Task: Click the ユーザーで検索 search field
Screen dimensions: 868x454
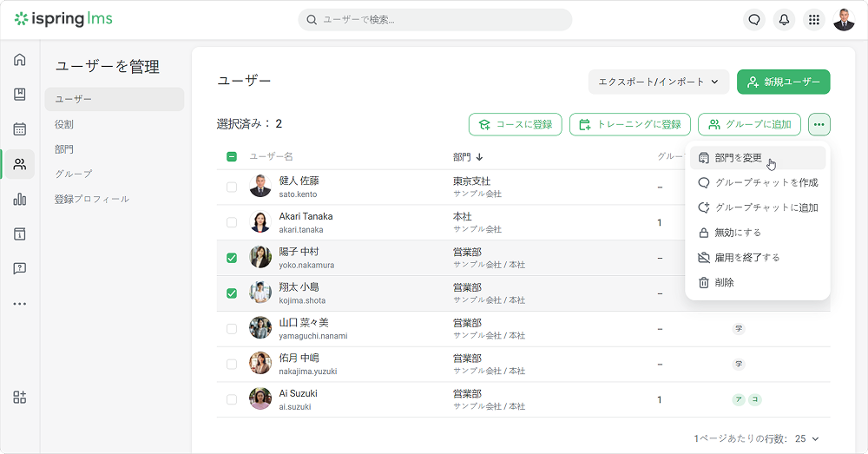Action: pyautogui.click(x=434, y=20)
